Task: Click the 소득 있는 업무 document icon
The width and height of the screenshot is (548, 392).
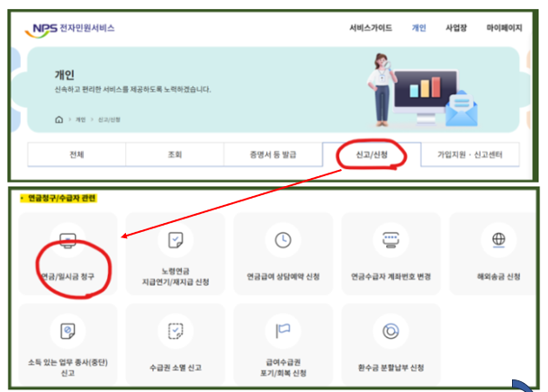Action: (67, 331)
